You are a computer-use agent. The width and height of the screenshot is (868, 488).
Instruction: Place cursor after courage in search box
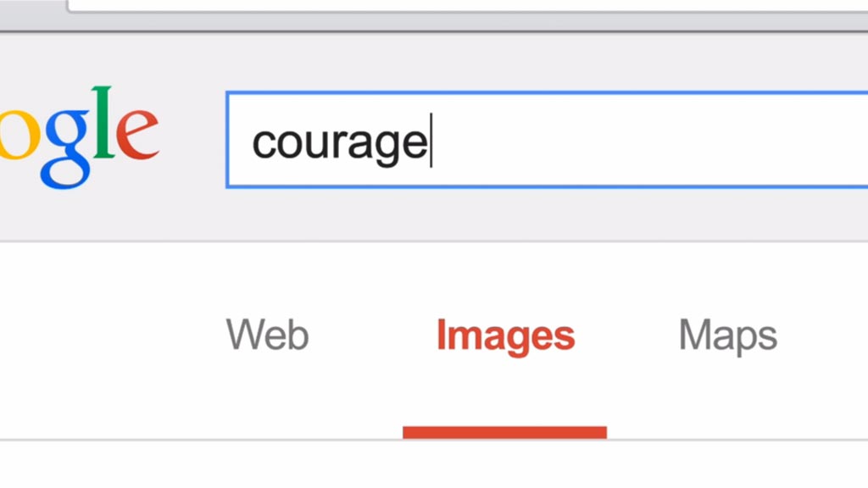pos(431,141)
